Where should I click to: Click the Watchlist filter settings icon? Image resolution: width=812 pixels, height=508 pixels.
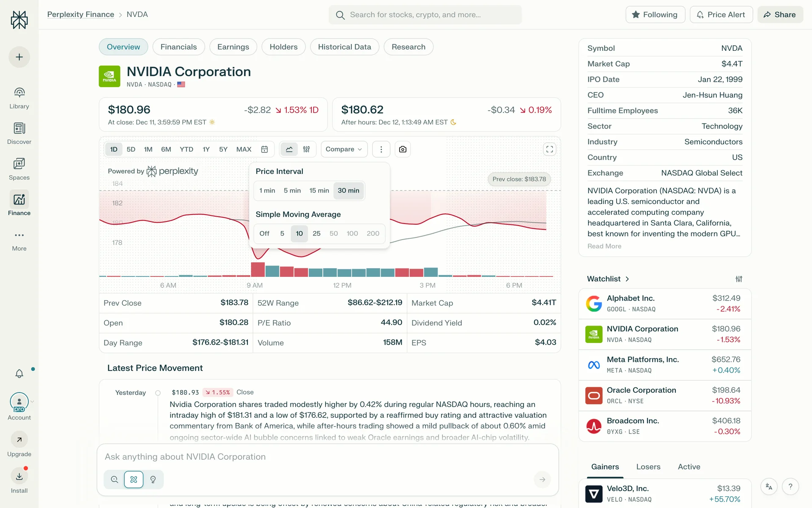pyautogui.click(x=739, y=279)
